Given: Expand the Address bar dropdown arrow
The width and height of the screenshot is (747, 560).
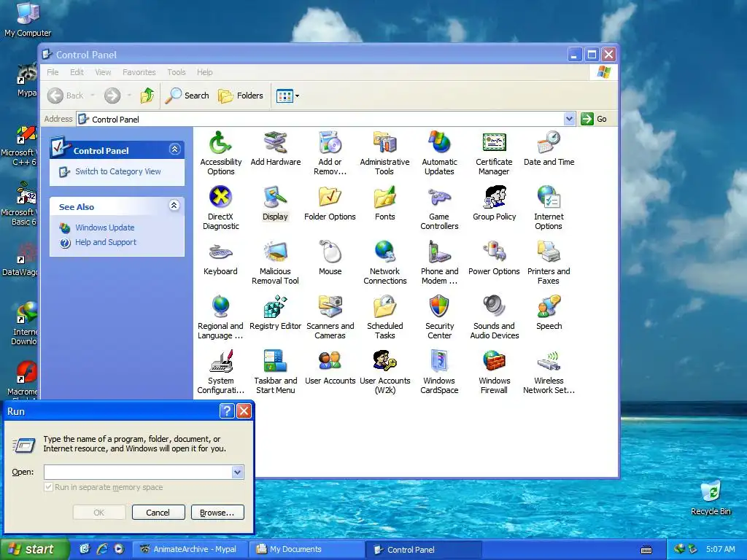Looking at the screenshot, I should pyautogui.click(x=569, y=119).
